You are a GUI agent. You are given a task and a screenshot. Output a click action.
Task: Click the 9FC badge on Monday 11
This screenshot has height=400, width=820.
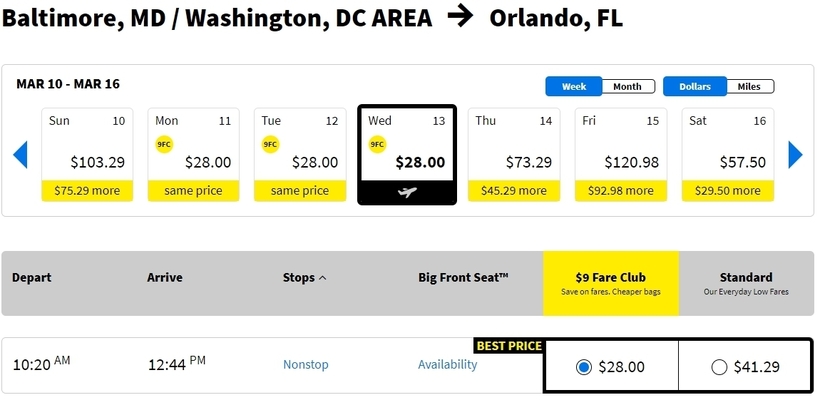pyautogui.click(x=164, y=144)
